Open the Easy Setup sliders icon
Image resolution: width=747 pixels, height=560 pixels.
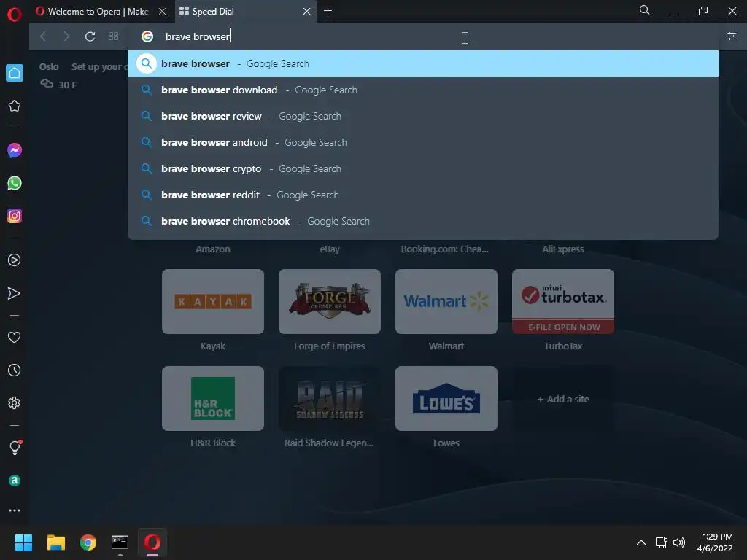coord(732,36)
